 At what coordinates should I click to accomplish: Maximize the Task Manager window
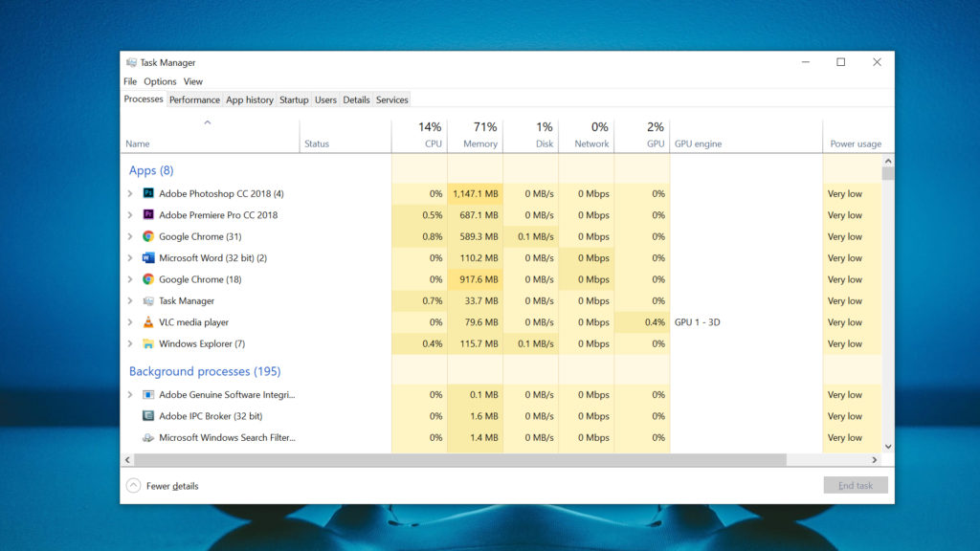coord(841,62)
